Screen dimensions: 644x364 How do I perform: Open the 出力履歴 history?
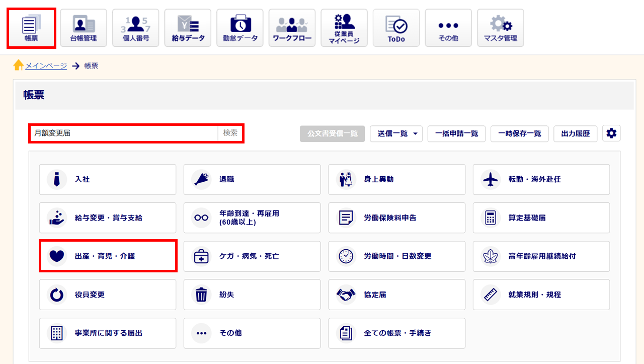tap(576, 133)
